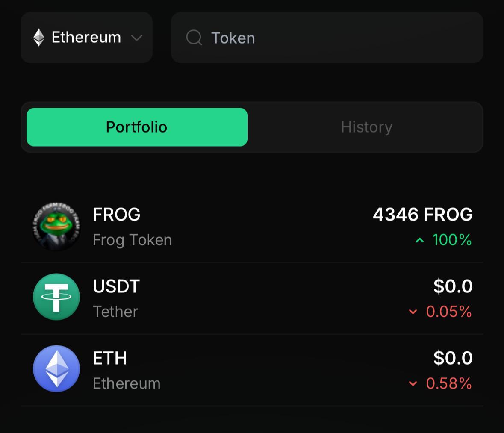The height and width of the screenshot is (433, 504).
Task: Click the USDT $0.0 balance value
Action: point(453,286)
